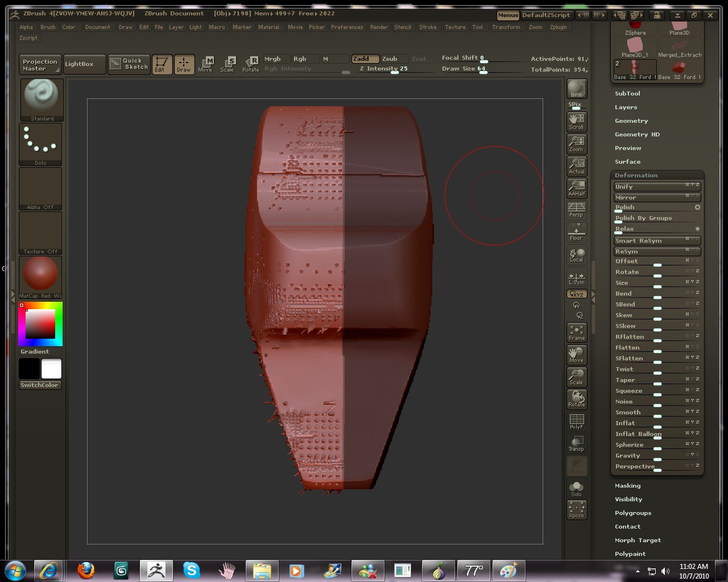Open the Transform menu
This screenshot has height=582, width=728.
506,27
